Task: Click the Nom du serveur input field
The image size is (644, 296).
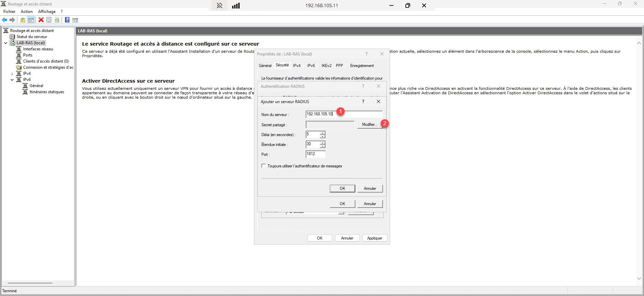Action: pyautogui.click(x=344, y=114)
